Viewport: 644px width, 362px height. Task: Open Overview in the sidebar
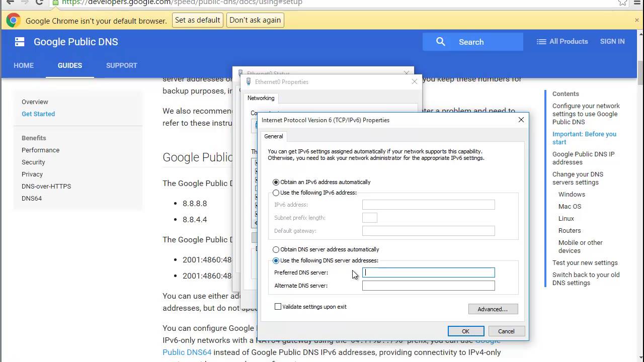click(x=35, y=102)
